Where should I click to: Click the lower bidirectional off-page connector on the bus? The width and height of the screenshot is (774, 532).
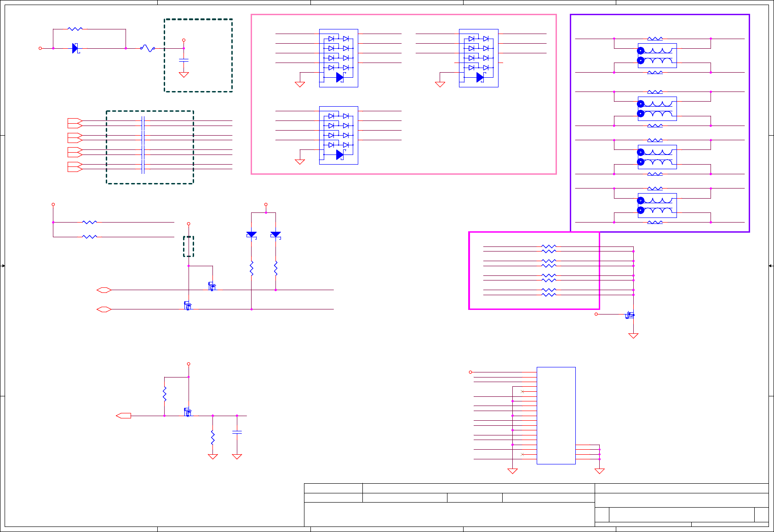(104, 309)
